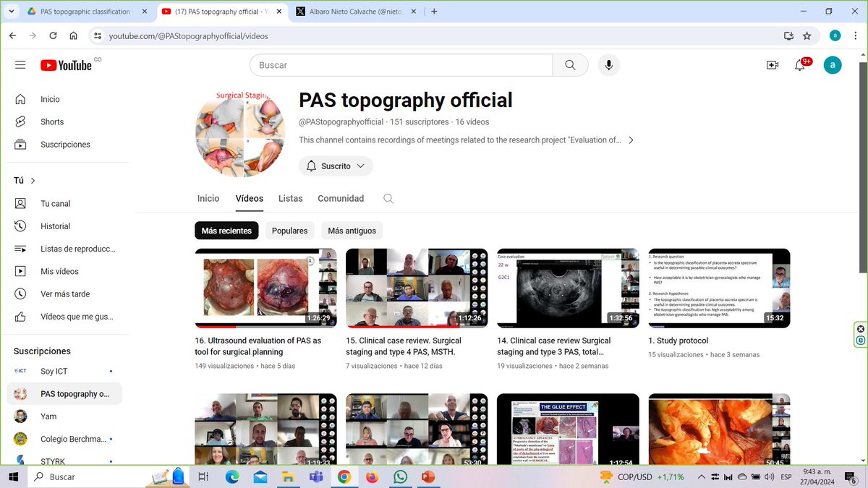Open Chrome three-dot menu

(x=856, y=35)
